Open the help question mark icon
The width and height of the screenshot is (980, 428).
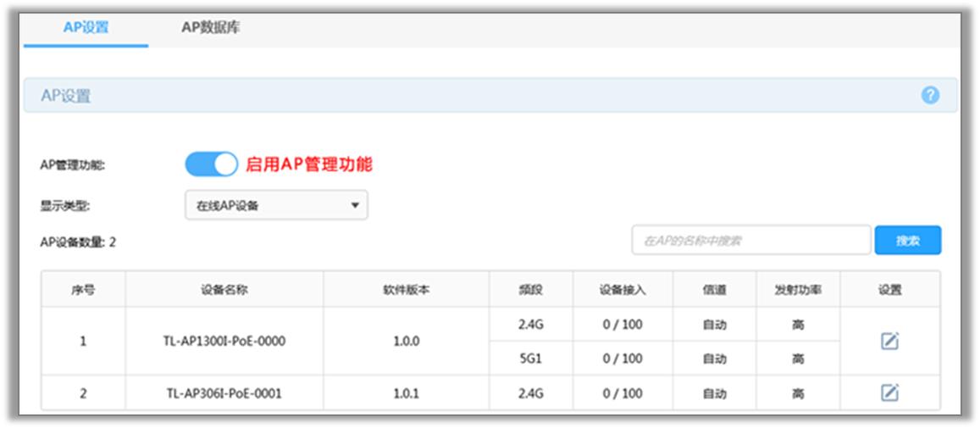click(930, 96)
